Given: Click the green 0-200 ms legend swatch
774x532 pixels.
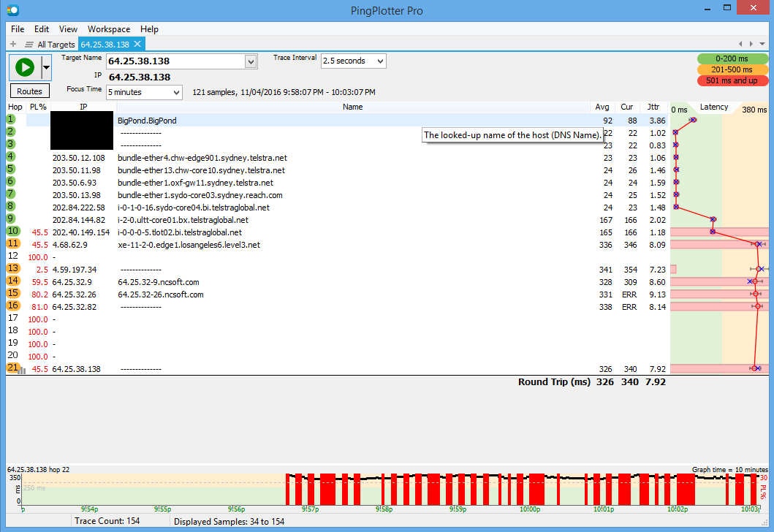Looking at the screenshot, I should coord(732,58).
